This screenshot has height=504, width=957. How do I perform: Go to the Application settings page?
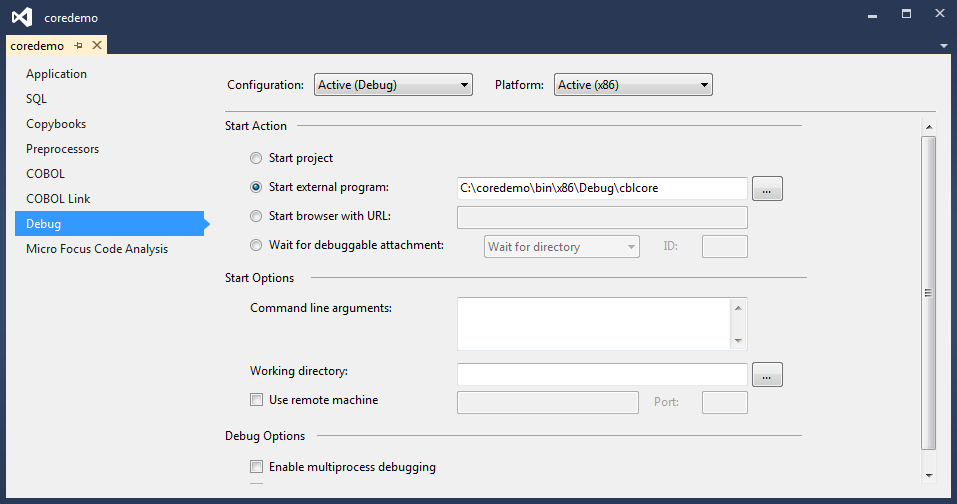[56, 74]
